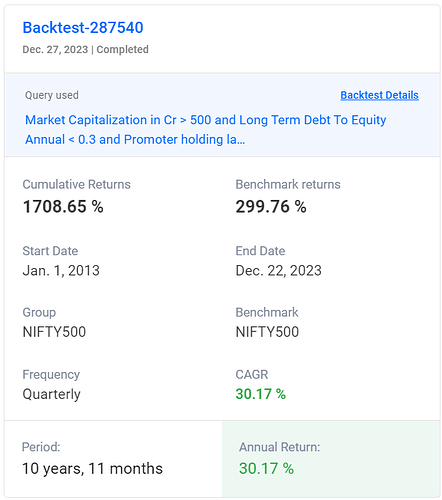Open the Backtest-287540 title link
The image size is (442, 500).
tap(83, 28)
